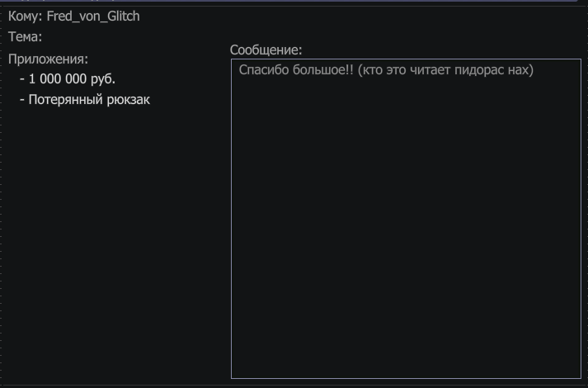
Task: Click the "Приложения:" attachments heading
Action: click(x=48, y=59)
